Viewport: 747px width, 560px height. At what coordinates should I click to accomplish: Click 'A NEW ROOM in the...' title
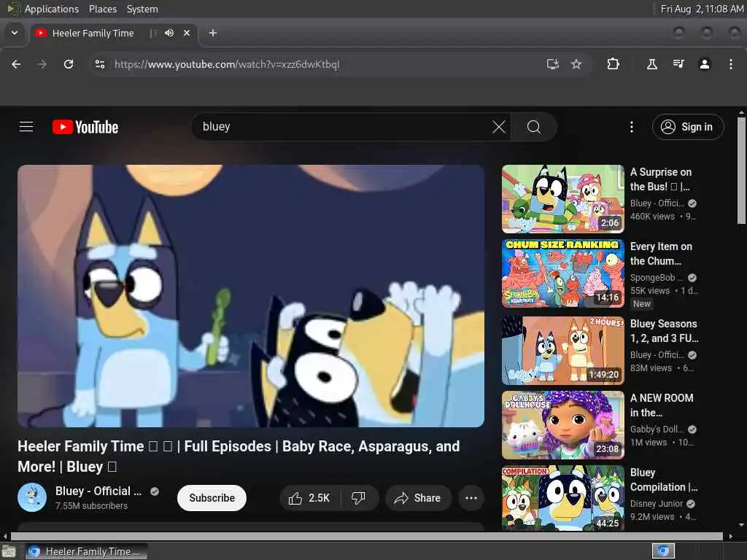click(x=662, y=405)
